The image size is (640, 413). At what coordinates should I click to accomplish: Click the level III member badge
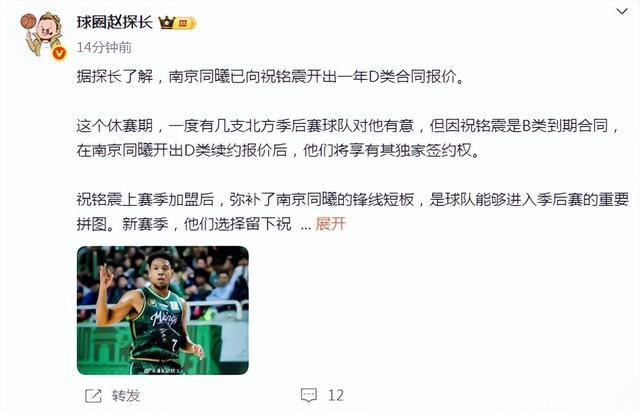click(185, 23)
